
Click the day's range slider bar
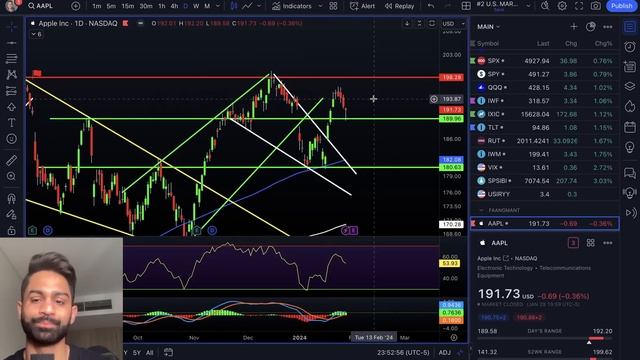point(545,338)
